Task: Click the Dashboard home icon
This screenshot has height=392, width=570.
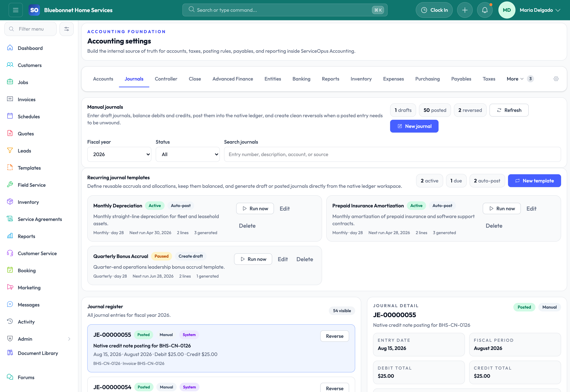Action: tap(10, 48)
